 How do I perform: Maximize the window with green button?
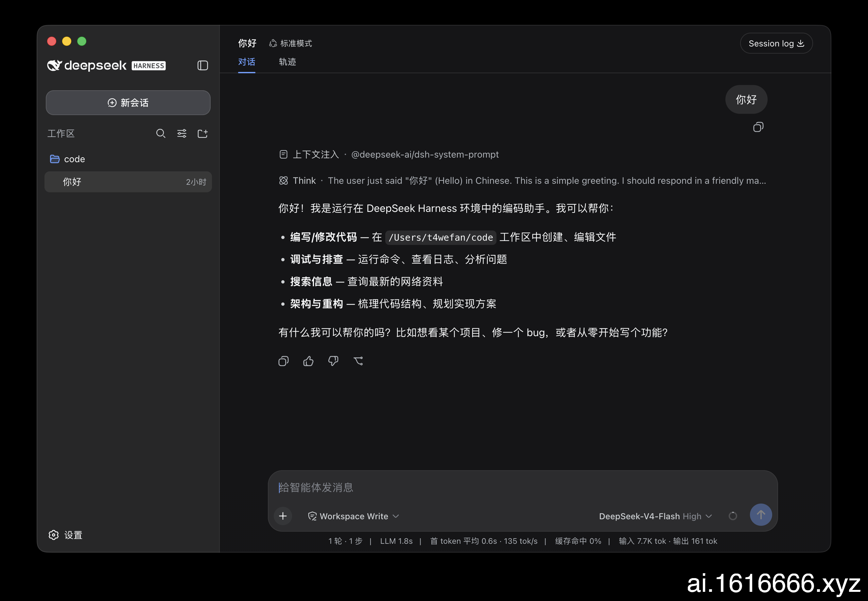pos(82,41)
